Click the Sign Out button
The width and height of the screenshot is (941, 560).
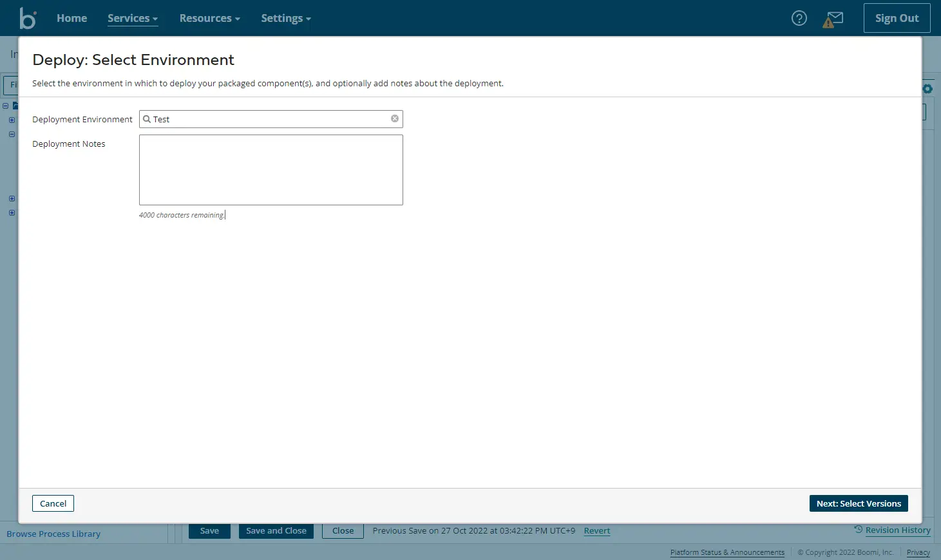pos(897,18)
